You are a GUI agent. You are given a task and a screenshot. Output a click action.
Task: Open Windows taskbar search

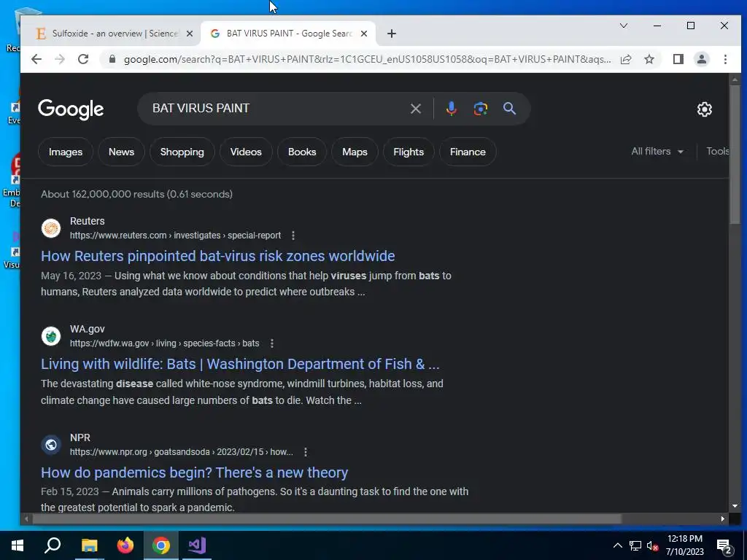tap(53, 545)
